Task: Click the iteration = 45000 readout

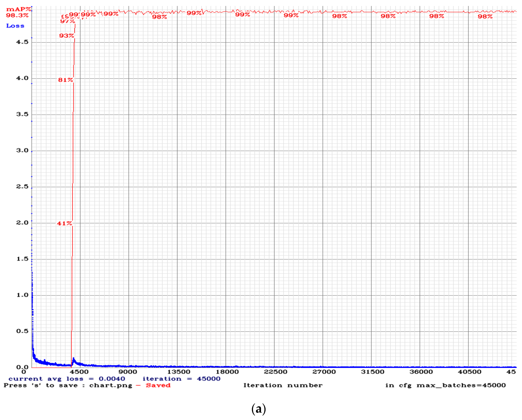Action: [181, 379]
